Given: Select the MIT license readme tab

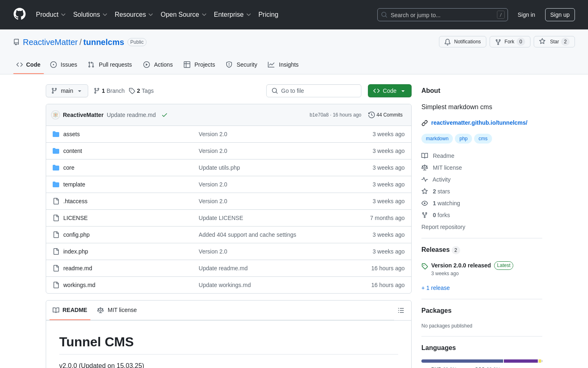Looking at the screenshot, I should pyautogui.click(x=117, y=310).
